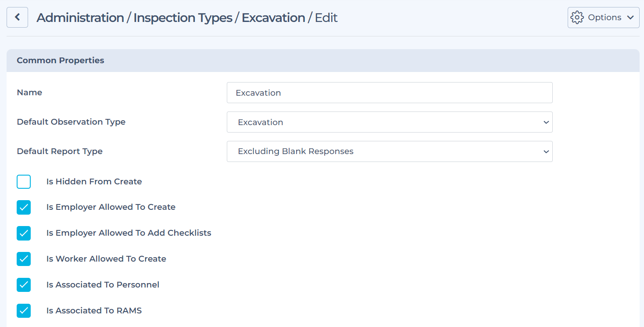Enable Is Hidden From Create checkbox
This screenshot has height=327, width=644.
click(x=24, y=182)
